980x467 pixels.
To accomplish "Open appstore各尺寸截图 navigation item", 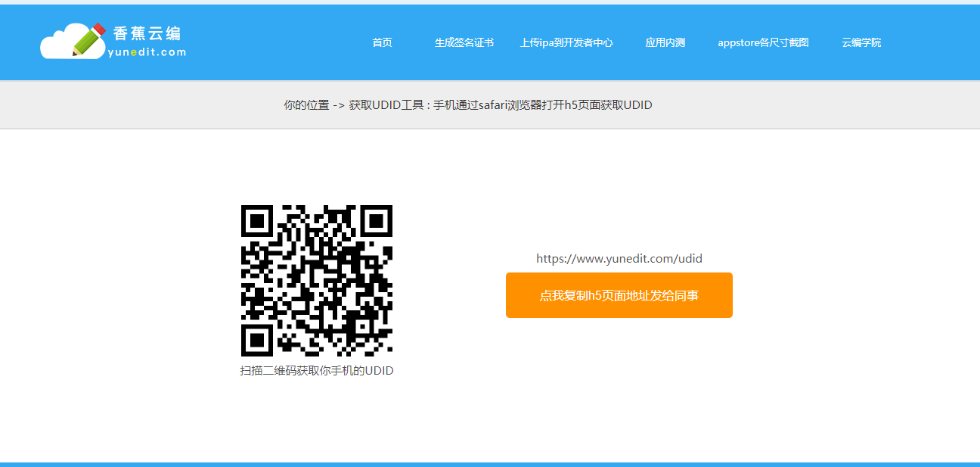I will point(763,42).
